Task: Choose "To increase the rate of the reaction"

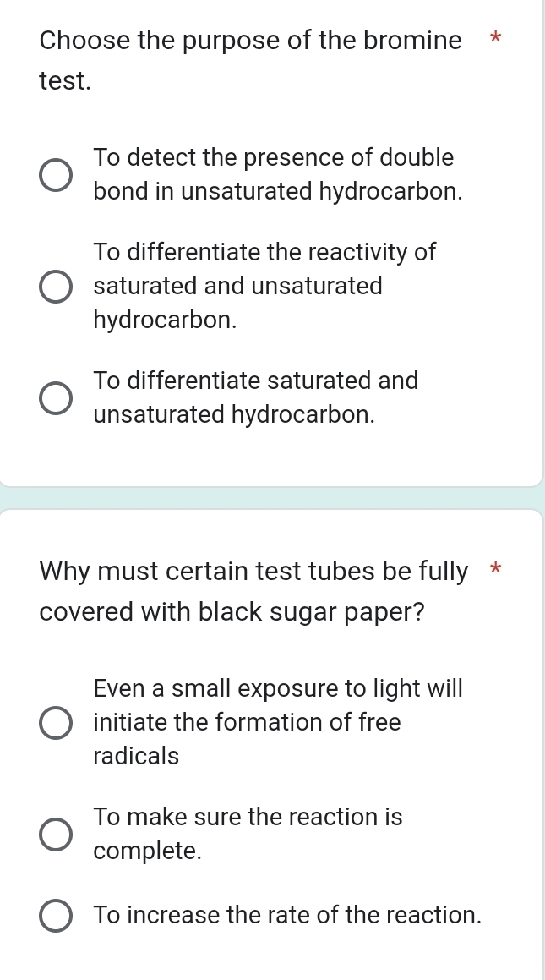Action: click(55, 916)
